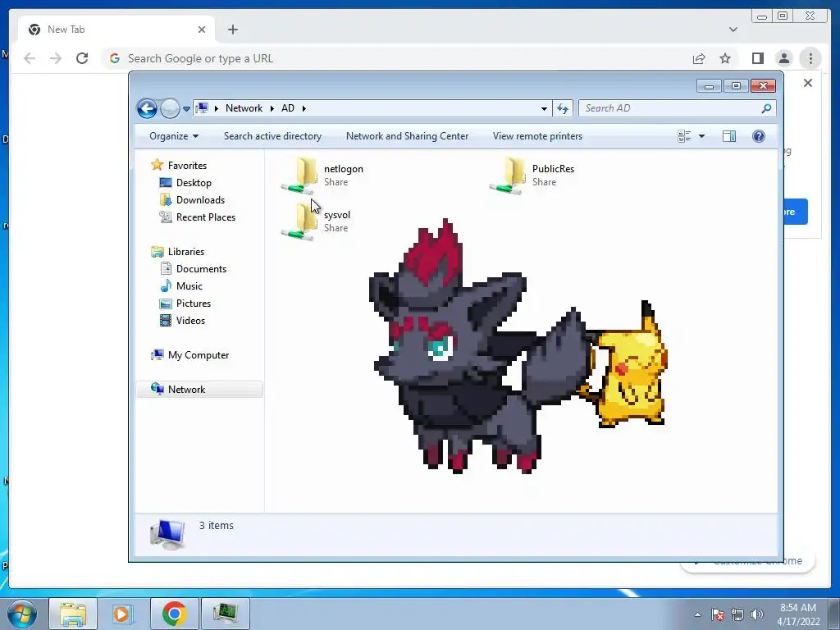
Task: Open the Chrome profile icon
Action: coord(783,58)
